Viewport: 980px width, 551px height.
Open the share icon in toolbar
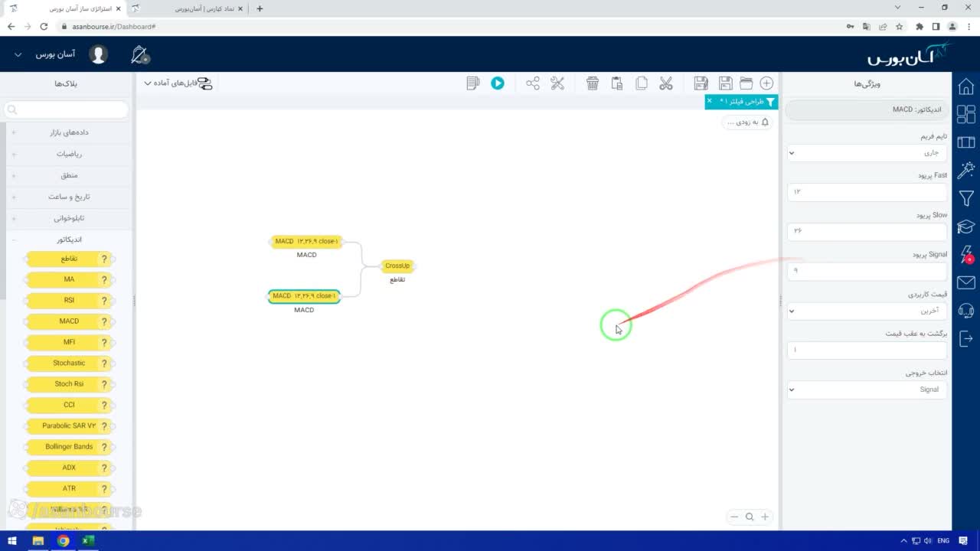[533, 83]
